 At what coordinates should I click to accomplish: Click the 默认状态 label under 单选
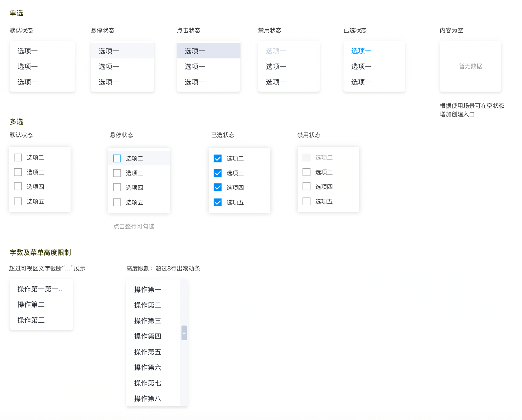click(21, 30)
